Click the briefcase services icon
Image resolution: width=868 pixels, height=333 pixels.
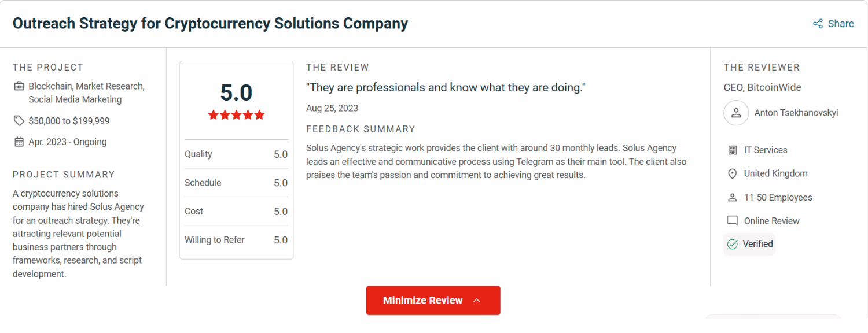pyautogui.click(x=19, y=86)
